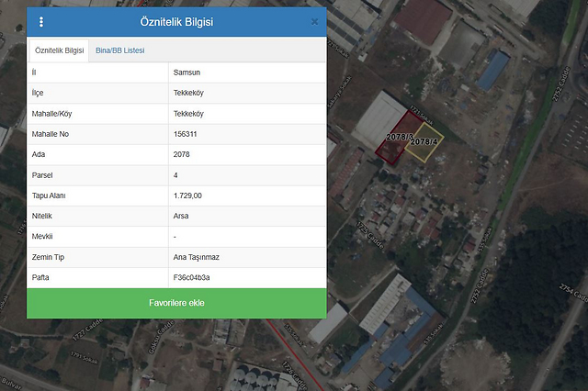Click the Samsun value in İl row
This screenshot has height=391, width=588.
pyautogui.click(x=187, y=73)
